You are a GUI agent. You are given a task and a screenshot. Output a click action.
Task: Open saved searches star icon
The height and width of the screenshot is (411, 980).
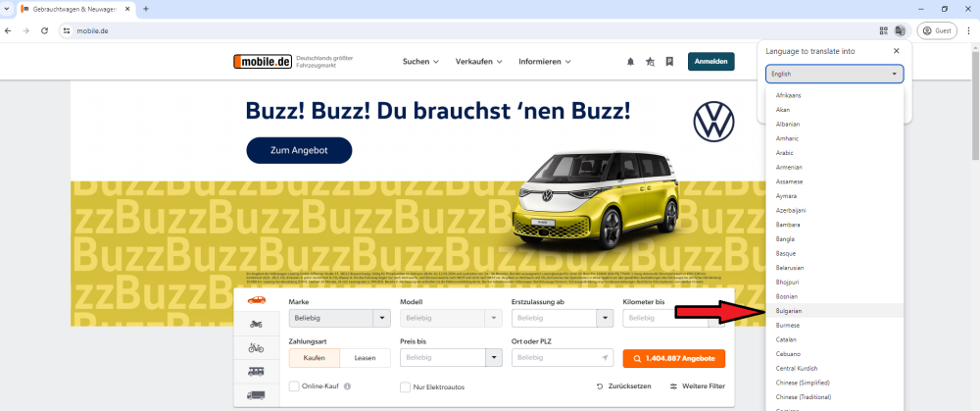(650, 61)
